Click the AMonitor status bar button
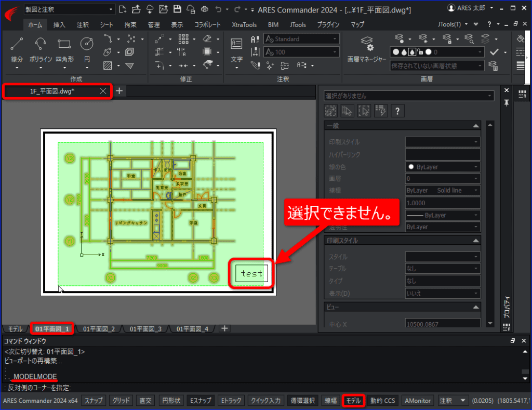The height and width of the screenshot is (410, 532). [x=418, y=401]
